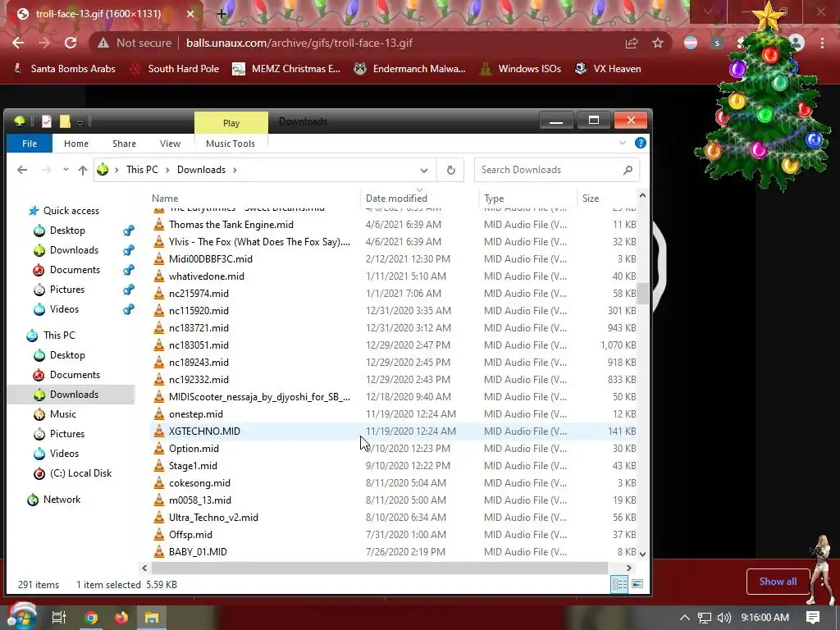Open Explorer help icon
Image resolution: width=840 pixels, height=630 pixels.
tap(640, 143)
